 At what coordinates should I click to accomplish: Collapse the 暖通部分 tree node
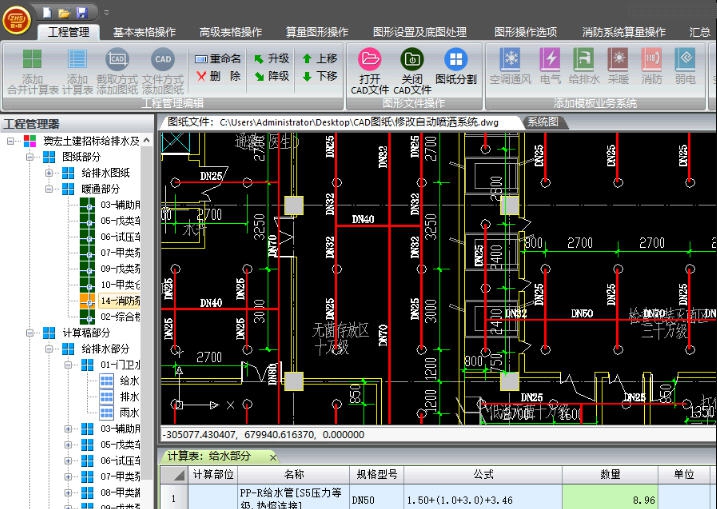coord(48,189)
